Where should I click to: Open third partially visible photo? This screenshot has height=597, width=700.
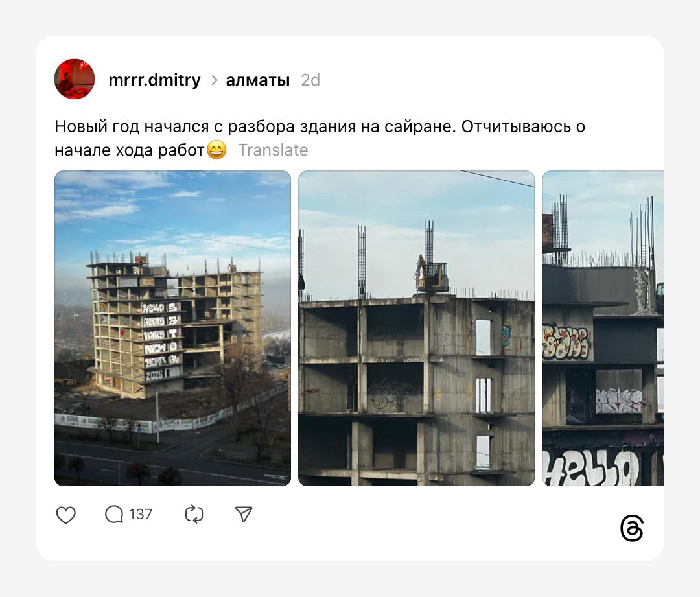[x=603, y=328]
